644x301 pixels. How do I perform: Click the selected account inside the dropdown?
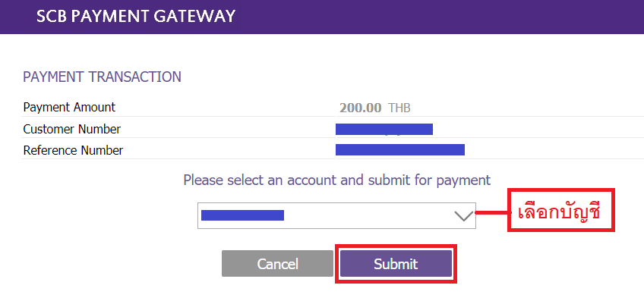click(242, 215)
